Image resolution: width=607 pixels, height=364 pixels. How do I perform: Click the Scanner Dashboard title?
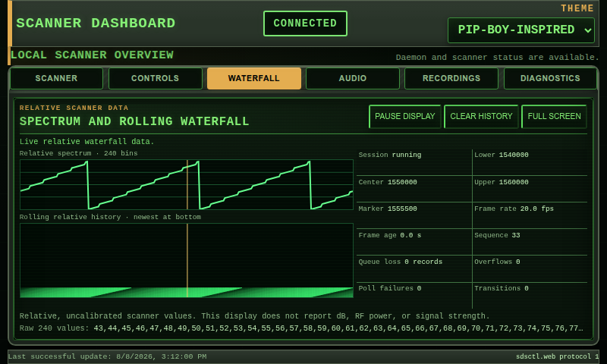96,24
